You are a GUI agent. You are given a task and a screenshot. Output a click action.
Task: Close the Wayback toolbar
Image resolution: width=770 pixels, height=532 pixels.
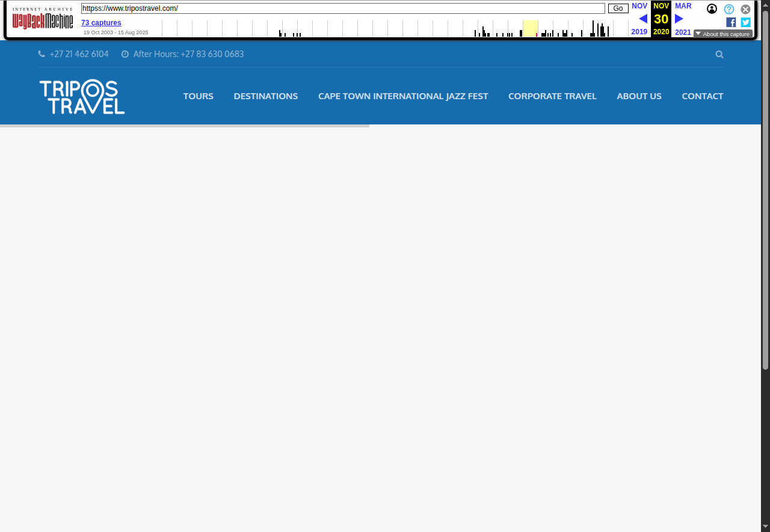pyautogui.click(x=745, y=9)
